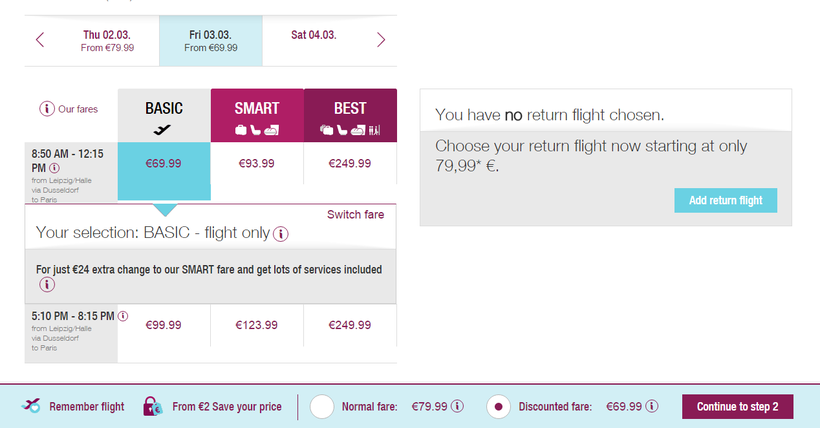Click the info icon beside the 5:10 PM flight
The image size is (820, 428).
123,315
